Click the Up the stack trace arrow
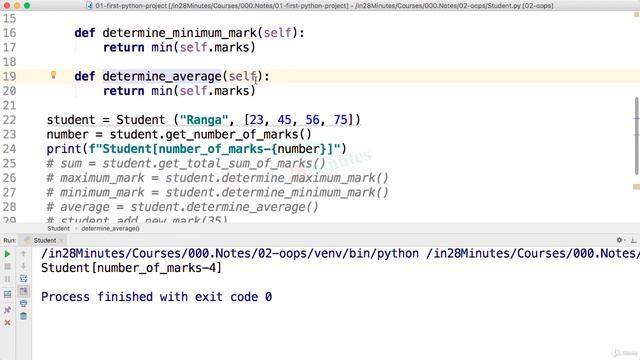Screen dimensions: 640x360 click(x=24, y=254)
